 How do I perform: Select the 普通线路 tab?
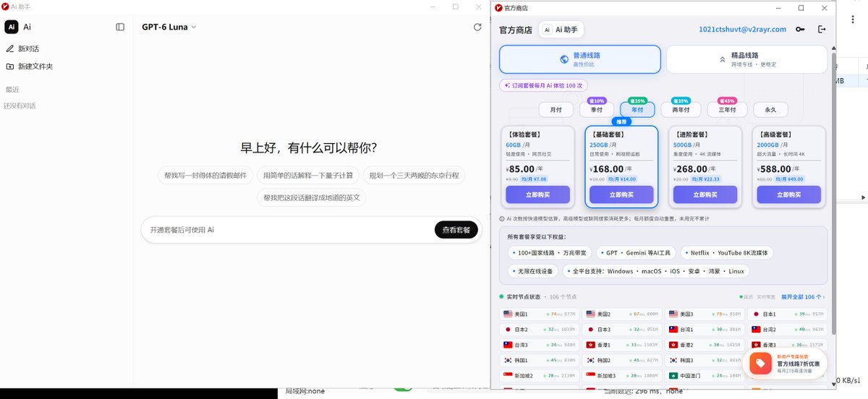tap(580, 59)
